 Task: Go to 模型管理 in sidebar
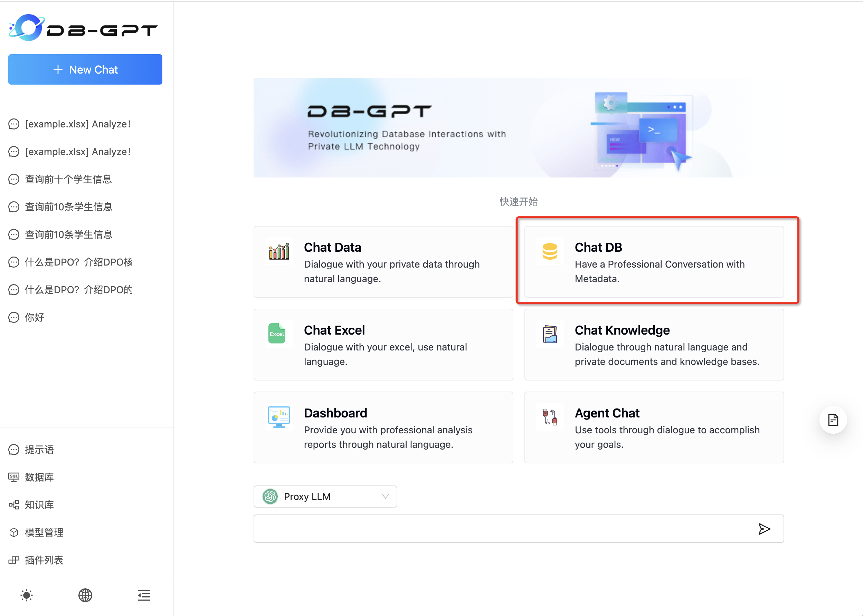(x=44, y=532)
